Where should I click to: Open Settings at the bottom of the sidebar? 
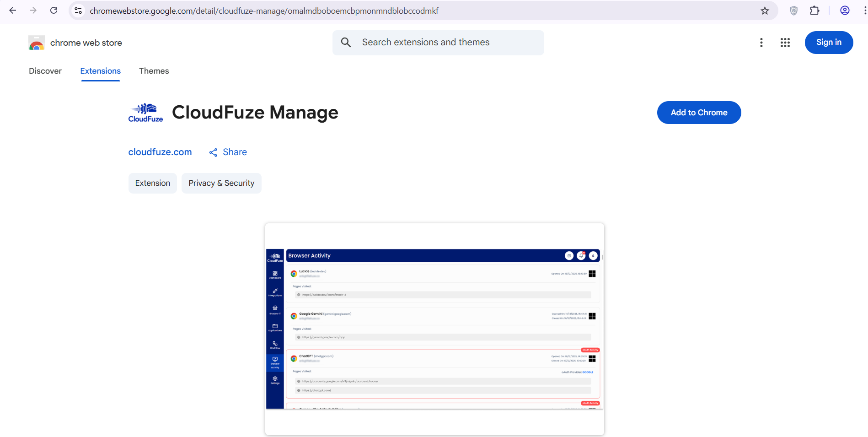click(x=275, y=380)
